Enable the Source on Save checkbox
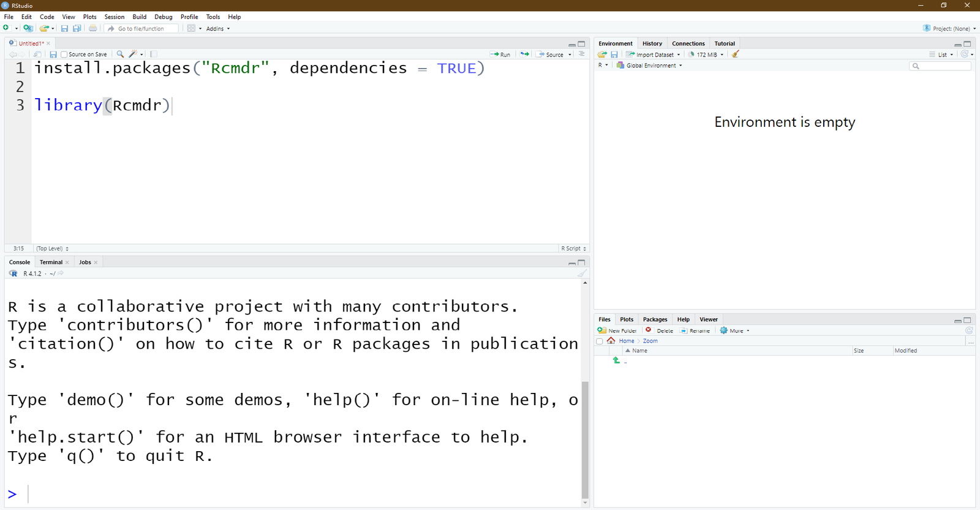 [x=64, y=55]
